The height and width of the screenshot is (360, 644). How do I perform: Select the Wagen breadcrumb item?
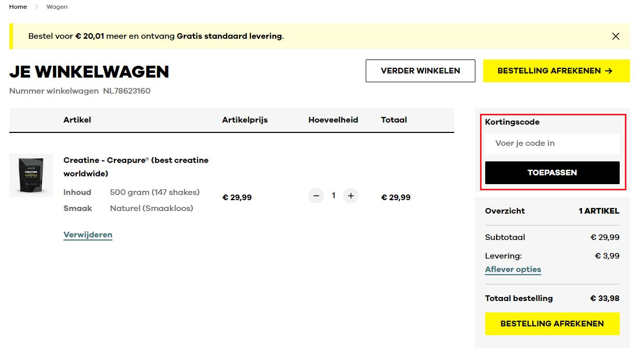click(x=57, y=7)
